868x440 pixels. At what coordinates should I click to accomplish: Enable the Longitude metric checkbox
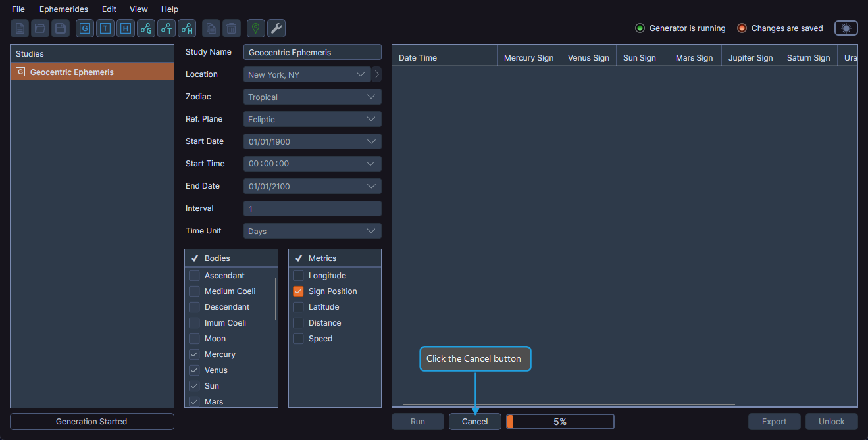297,275
